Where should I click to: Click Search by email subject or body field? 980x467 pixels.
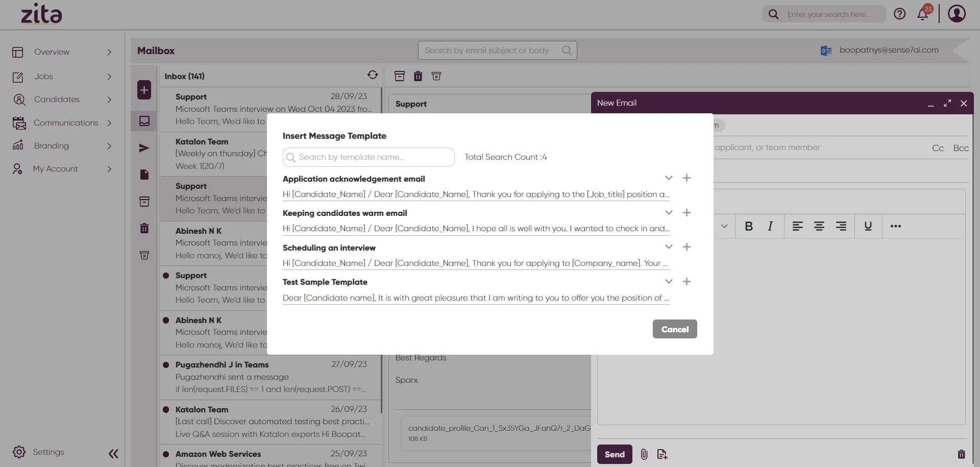497,51
